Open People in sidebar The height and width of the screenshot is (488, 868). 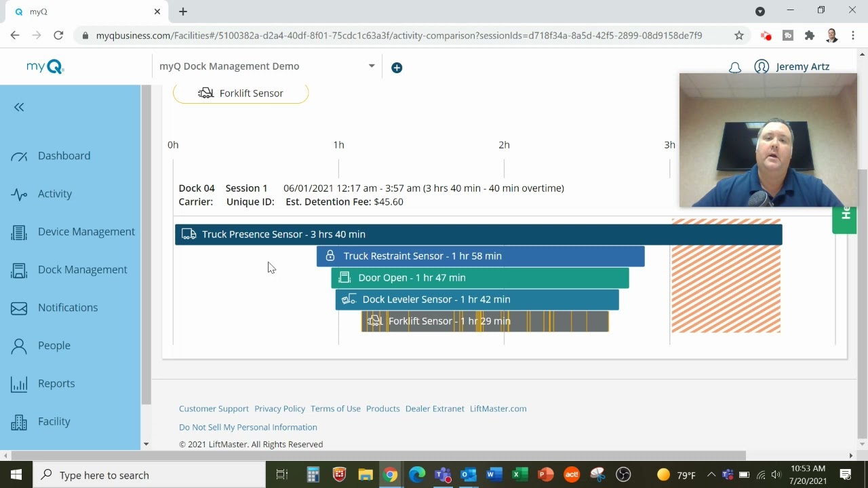click(x=54, y=346)
